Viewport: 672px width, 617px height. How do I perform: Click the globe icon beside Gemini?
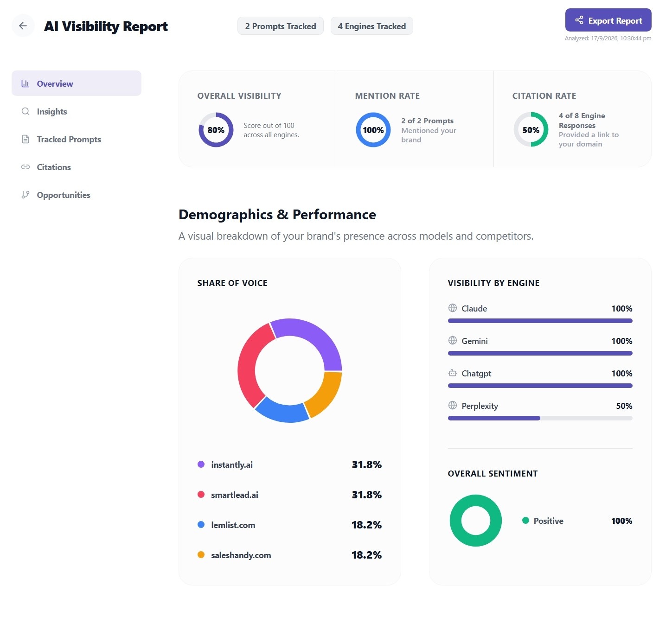[x=453, y=340]
